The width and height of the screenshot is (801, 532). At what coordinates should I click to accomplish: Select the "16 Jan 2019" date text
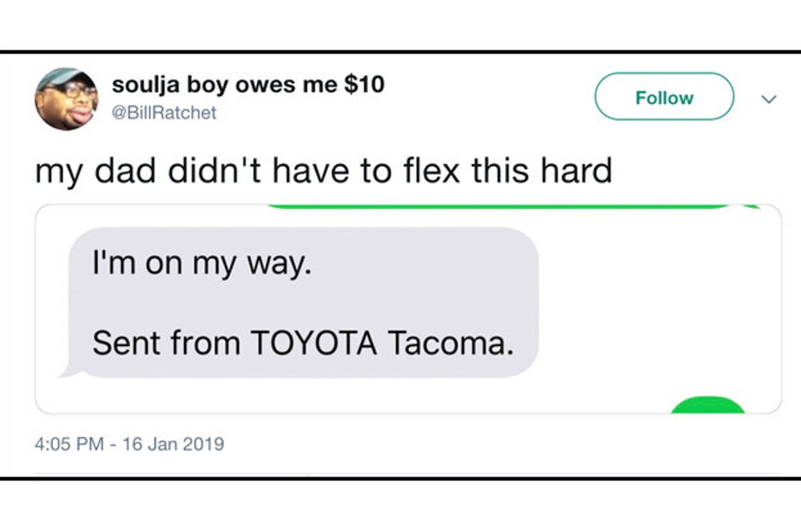173,444
